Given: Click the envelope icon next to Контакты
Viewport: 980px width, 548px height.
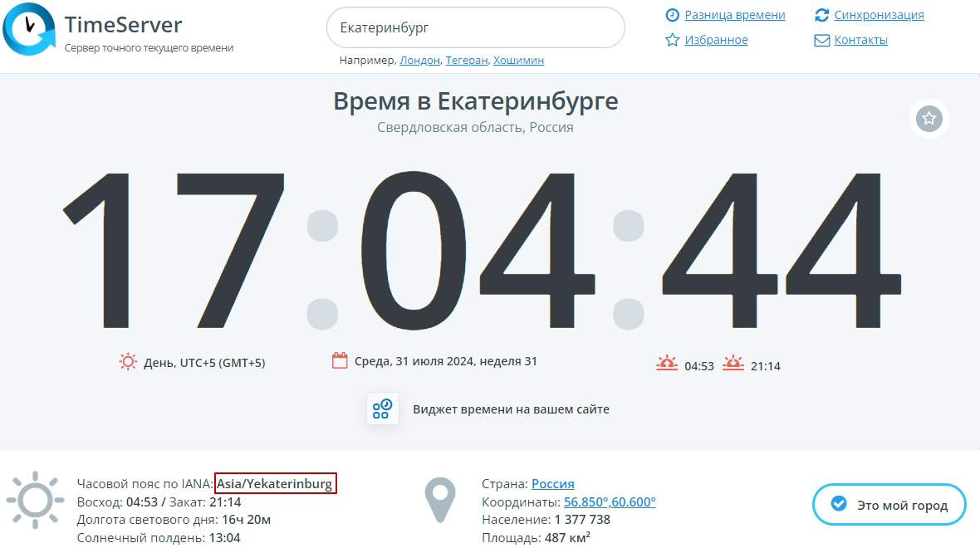Looking at the screenshot, I should click(x=822, y=39).
